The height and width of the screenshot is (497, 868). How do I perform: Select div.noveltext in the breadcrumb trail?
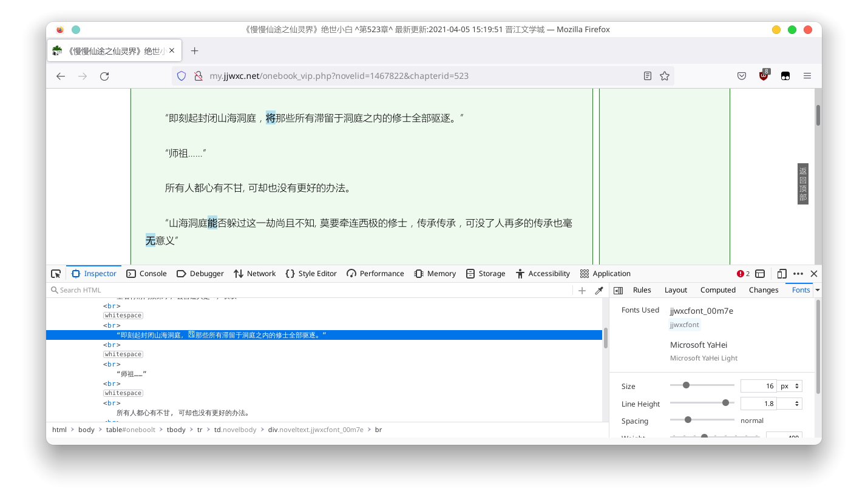pyautogui.click(x=315, y=430)
